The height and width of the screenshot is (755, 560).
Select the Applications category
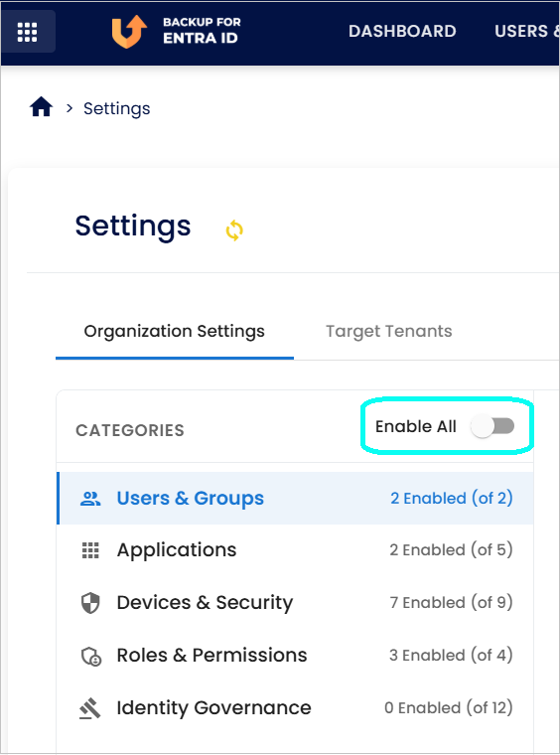(295, 550)
